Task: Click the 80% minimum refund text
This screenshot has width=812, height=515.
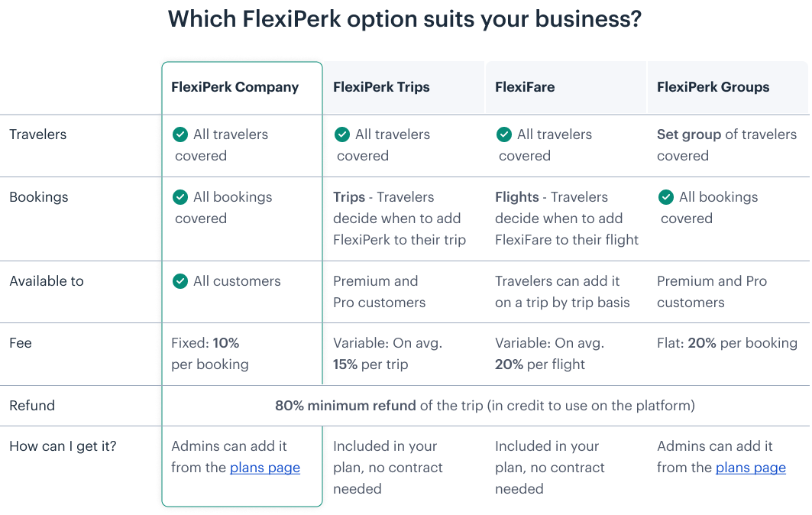Action: (x=345, y=406)
